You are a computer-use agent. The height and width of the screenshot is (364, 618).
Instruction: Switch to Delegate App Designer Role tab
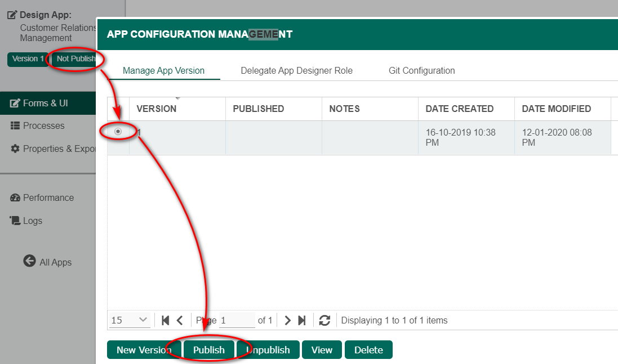click(x=296, y=70)
